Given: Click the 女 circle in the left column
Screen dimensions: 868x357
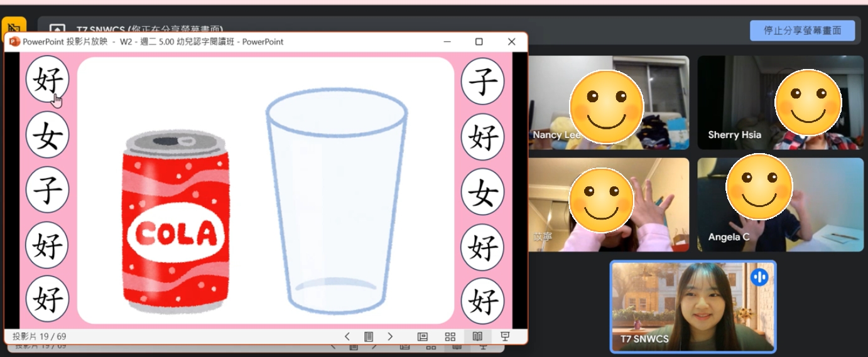Looking at the screenshot, I should [x=47, y=135].
